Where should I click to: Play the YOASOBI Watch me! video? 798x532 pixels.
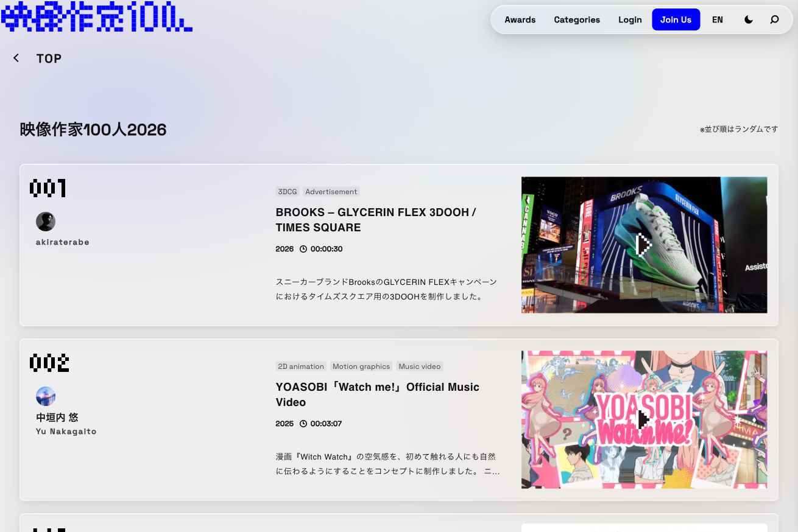tap(644, 419)
